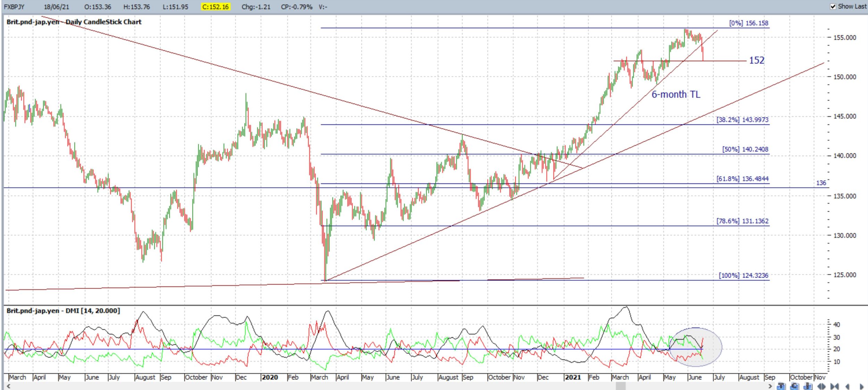Click the Chg:-1.21 change value
The image size is (868, 390).
coord(256,7)
